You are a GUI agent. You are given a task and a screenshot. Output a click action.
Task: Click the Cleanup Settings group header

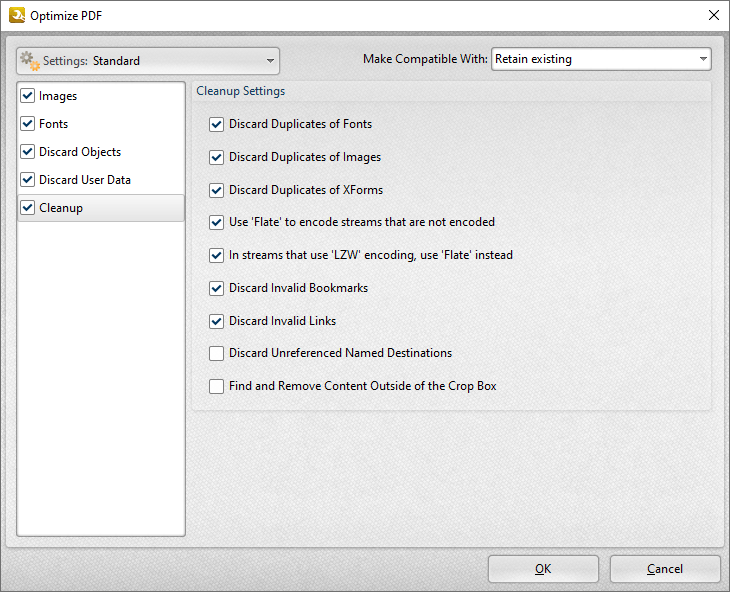pos(241,91)
